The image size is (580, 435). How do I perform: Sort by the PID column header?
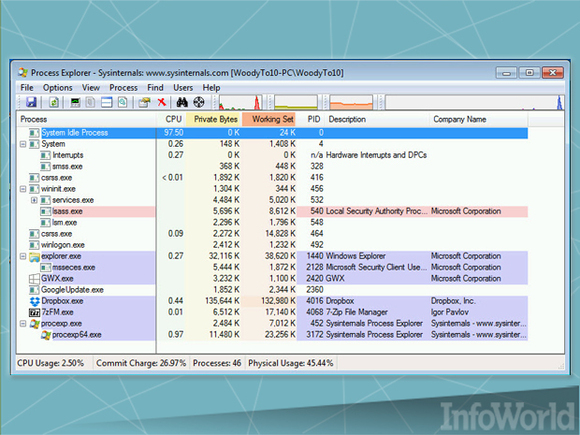pos(311,119)
